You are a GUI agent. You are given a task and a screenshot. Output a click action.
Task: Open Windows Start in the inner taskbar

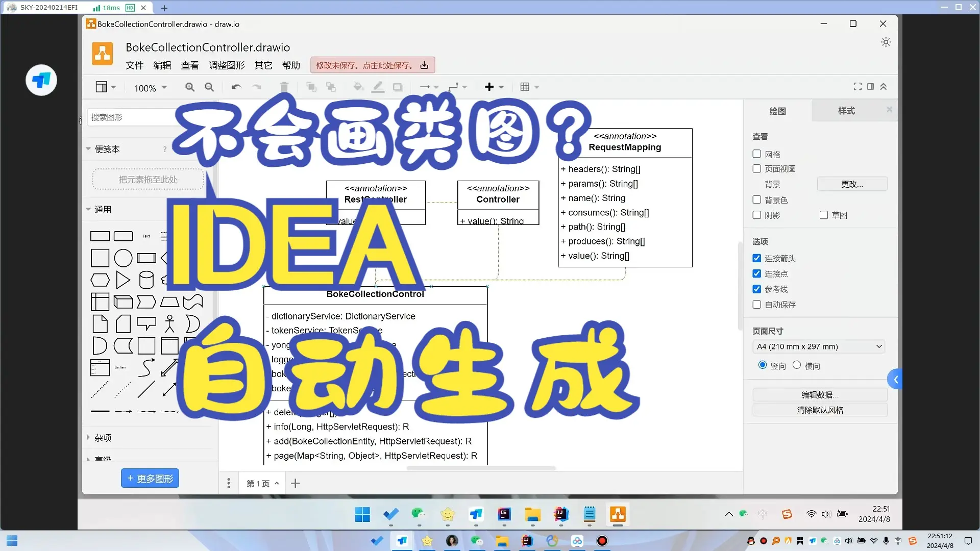click(x=362, y=515)
